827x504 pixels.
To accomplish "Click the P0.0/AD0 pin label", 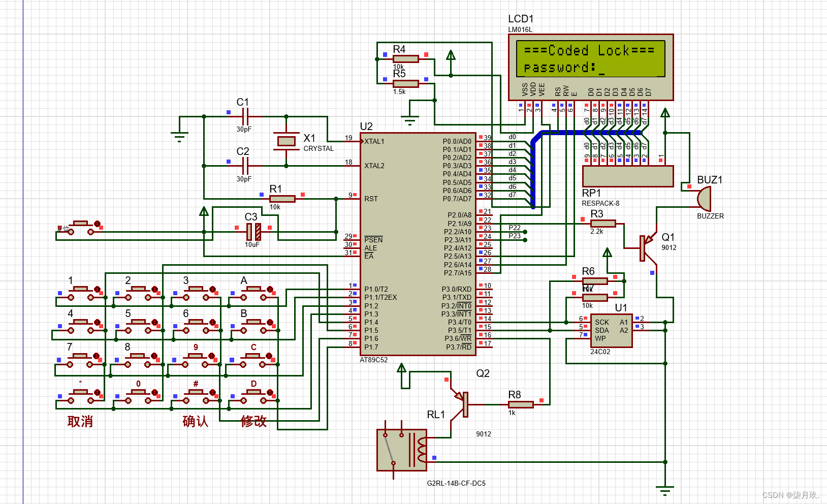I will [x=457, y=141].
